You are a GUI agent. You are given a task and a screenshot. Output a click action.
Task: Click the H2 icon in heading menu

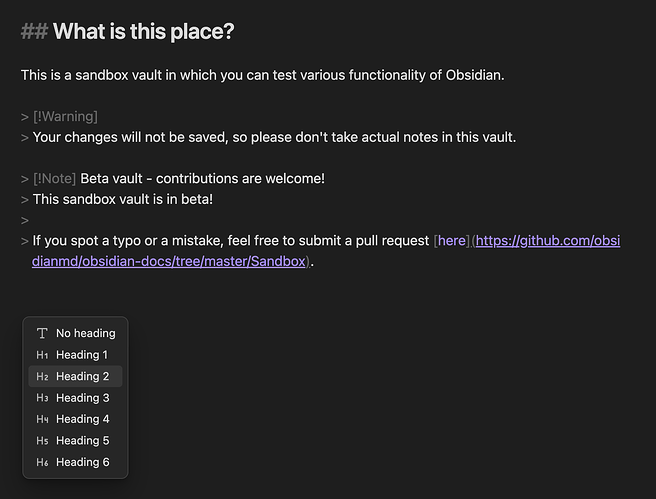[x=42, y=376]
